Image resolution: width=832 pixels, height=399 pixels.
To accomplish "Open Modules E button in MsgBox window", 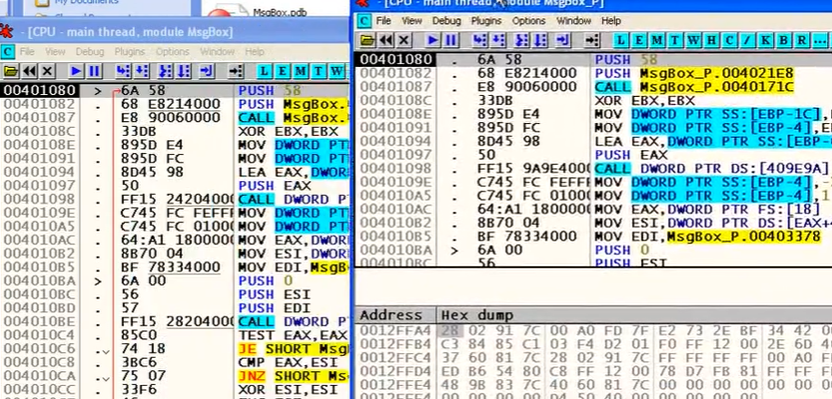I will (x=282, y=71).
